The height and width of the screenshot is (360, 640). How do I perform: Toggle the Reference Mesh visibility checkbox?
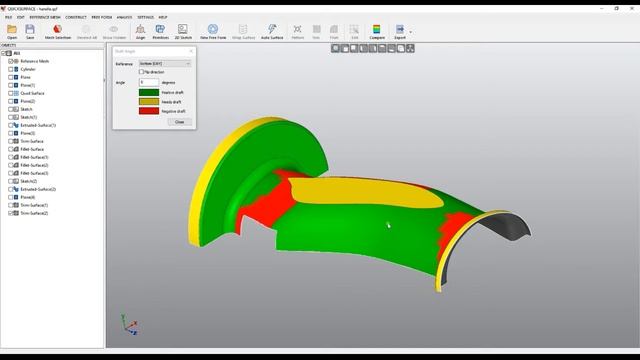click(x=11, y=61)
